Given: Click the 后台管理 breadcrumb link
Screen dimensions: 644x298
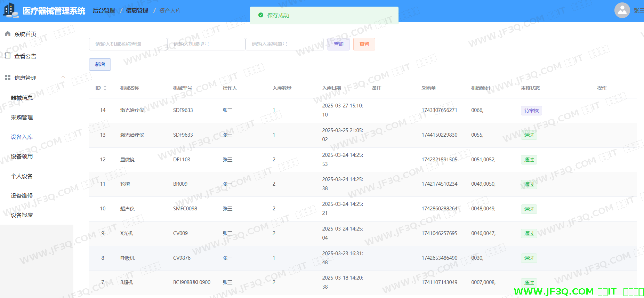Looking at the screenshot, I should 104,11.
